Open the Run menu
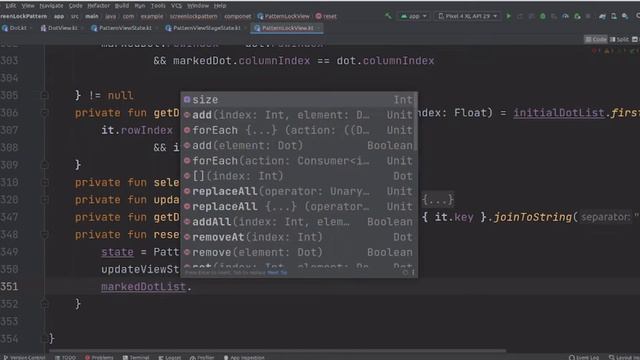This screenshot has height=360, width=640. pyautogui.click(x=140, y=6)
